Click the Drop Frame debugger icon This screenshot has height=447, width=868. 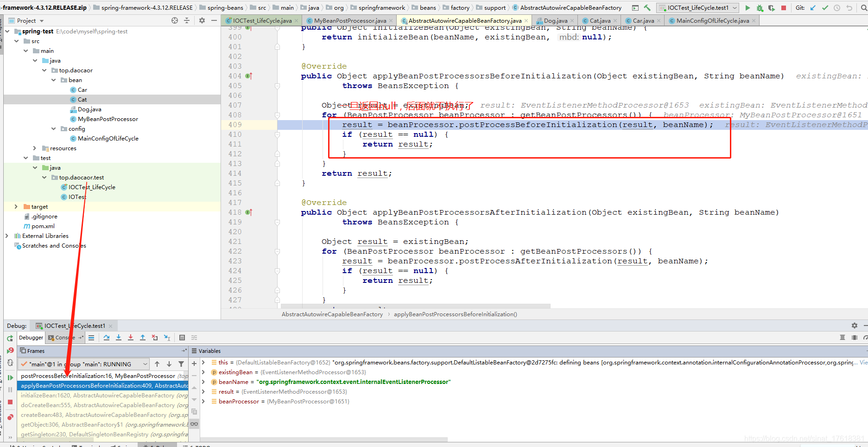155,338
